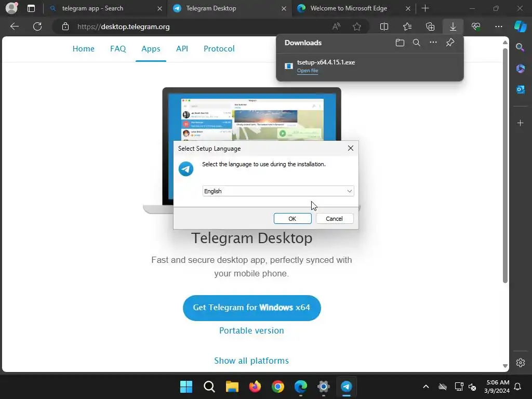Click the tsetup-x64.4.15.1.exe download entry
Screen dimensions: 532x399
[x=370, y=66]
